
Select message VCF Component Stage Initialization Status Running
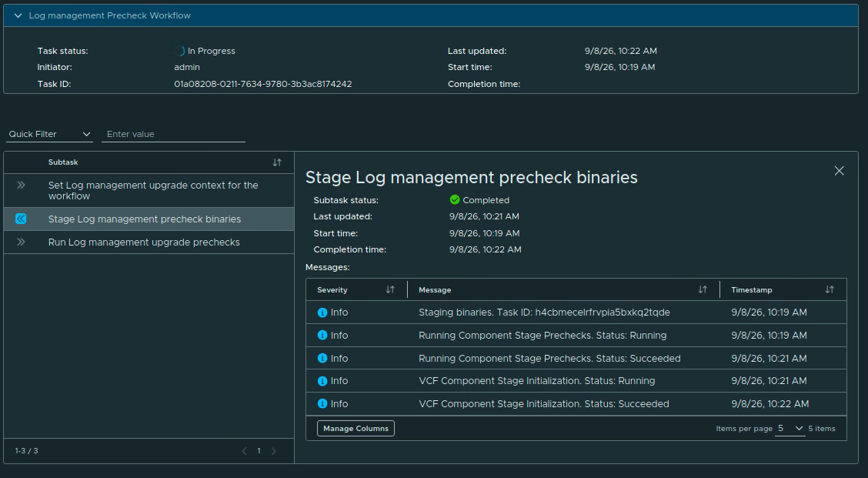[x=537, y=381]
